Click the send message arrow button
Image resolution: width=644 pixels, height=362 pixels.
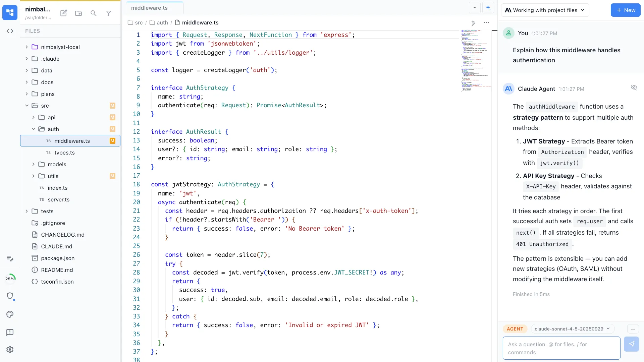pyautogui.click(x=631, y=344)
